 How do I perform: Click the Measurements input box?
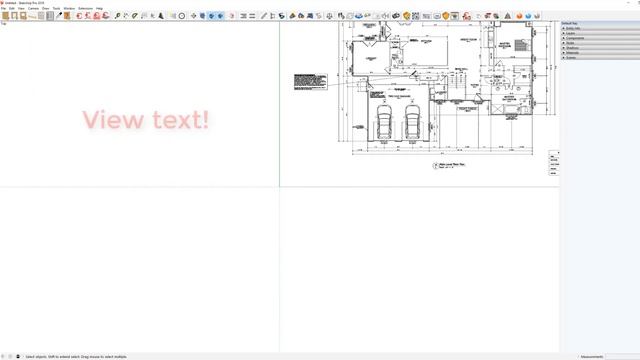coord(622,356)
